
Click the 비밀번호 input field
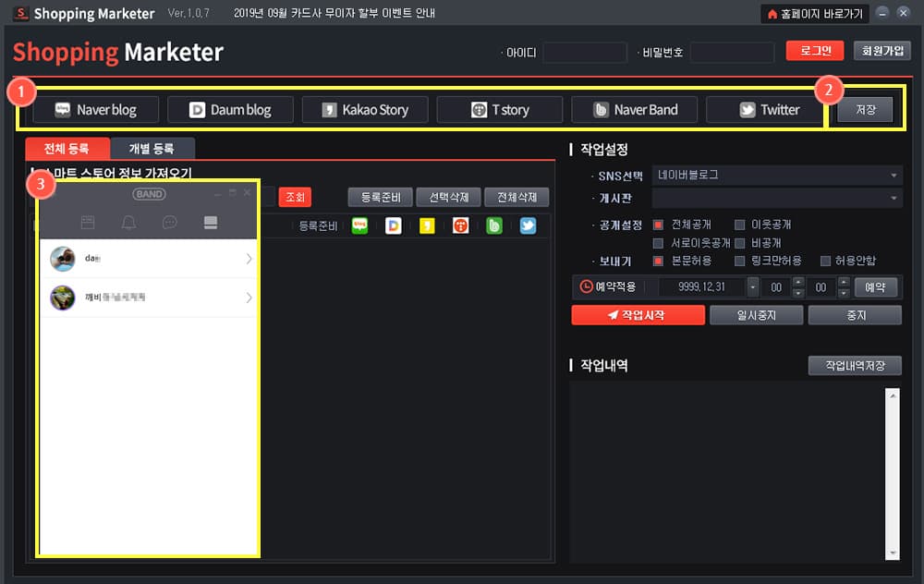[x=732, y=53]
